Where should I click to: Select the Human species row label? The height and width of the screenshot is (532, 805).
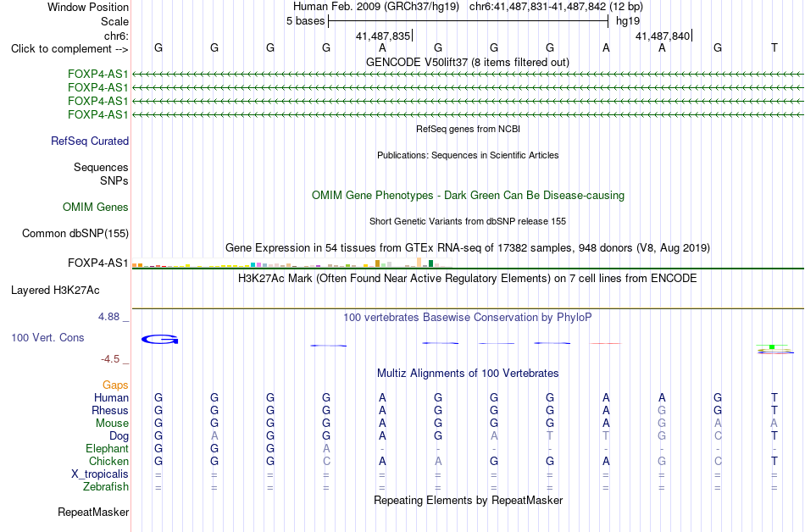(111, 397)
